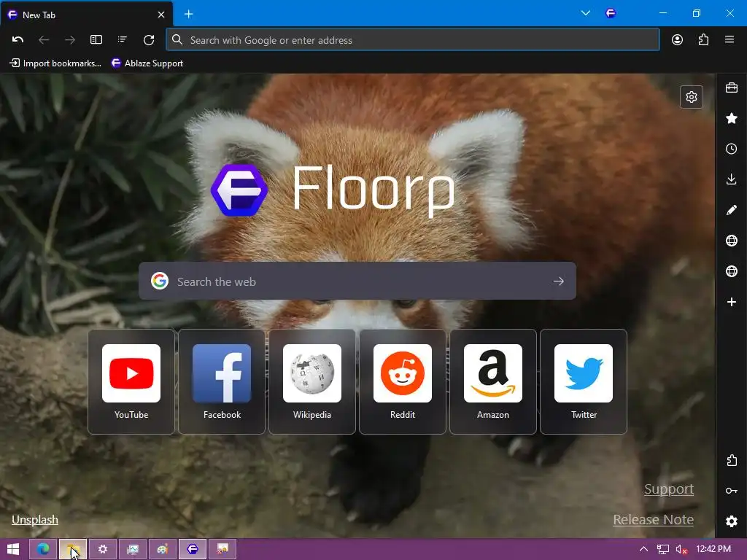Switch to Floorp in taskbar

(x=193, y=550)
